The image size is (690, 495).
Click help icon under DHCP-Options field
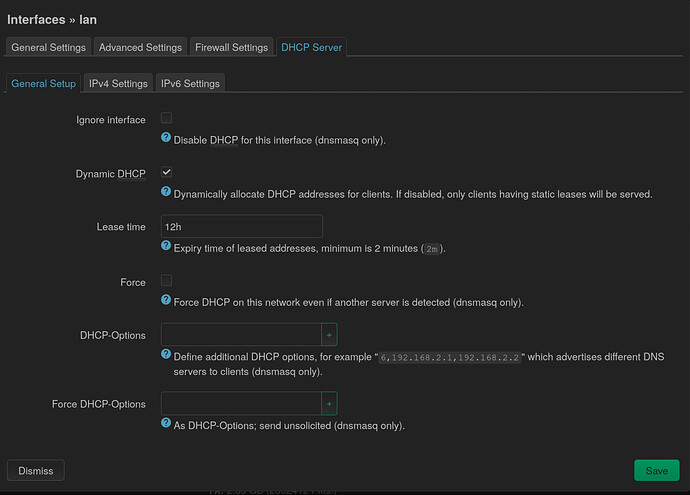[166, 355]
